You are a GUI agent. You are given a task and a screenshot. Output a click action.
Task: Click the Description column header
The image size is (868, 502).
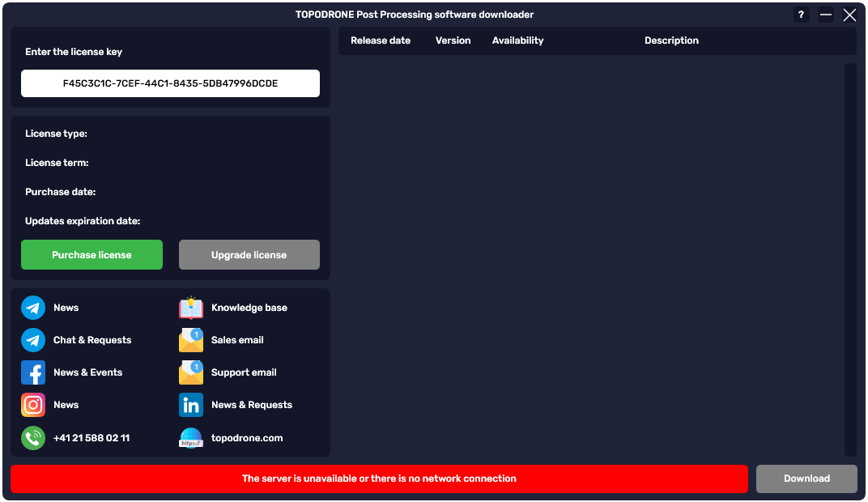pos(671,40)
